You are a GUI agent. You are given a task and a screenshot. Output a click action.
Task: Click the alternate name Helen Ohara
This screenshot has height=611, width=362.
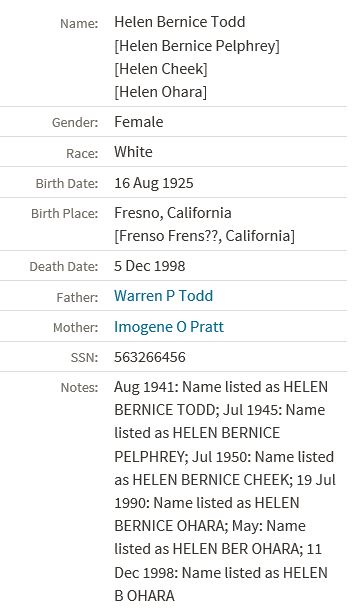pyautogui.click(x=160, y=92)
